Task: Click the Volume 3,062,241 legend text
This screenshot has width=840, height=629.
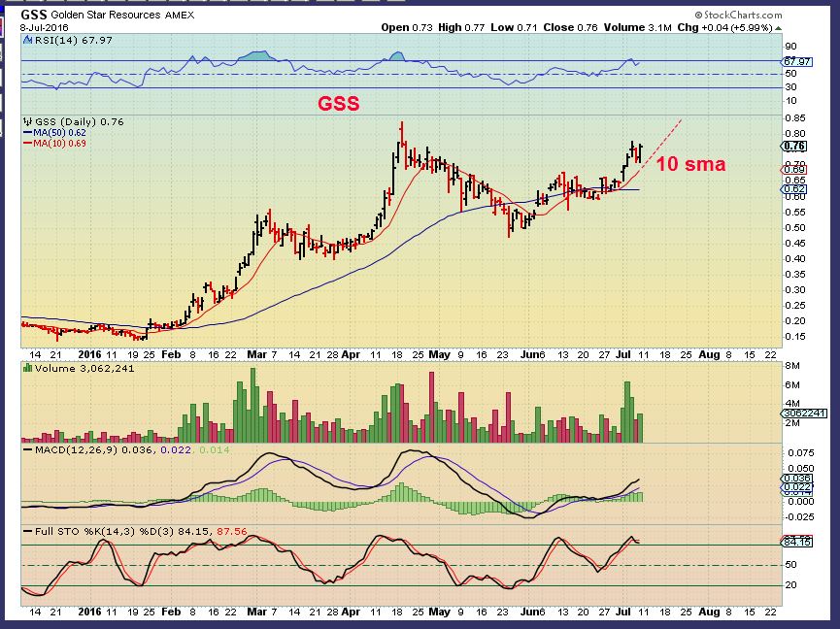Action: coord(84,368)
